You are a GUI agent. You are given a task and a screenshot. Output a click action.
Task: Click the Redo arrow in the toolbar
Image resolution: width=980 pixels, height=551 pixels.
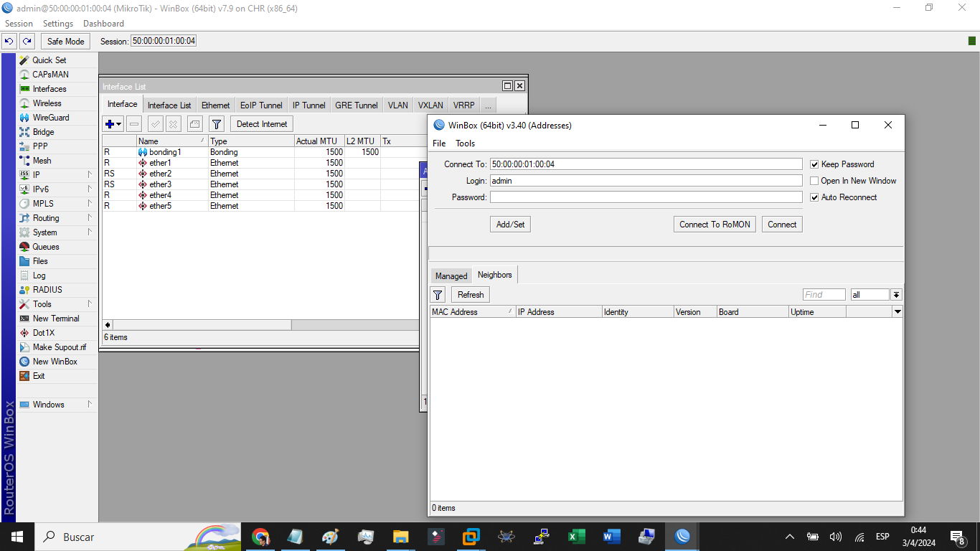[27, 42]
